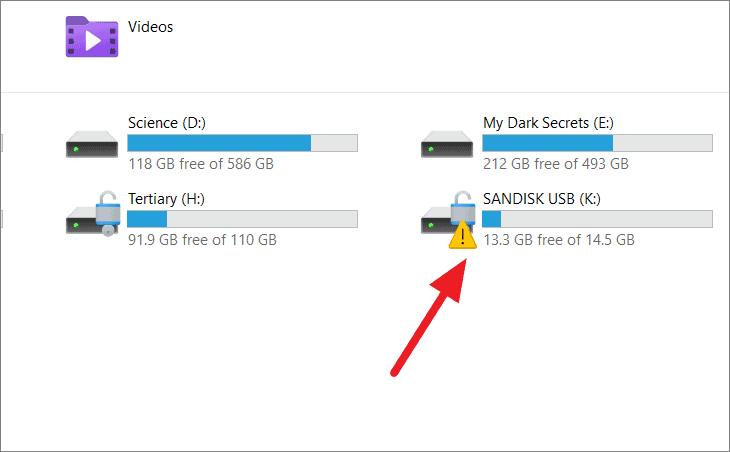Open the Videos folder icon

pyautogui.click(x=92, y=37)
